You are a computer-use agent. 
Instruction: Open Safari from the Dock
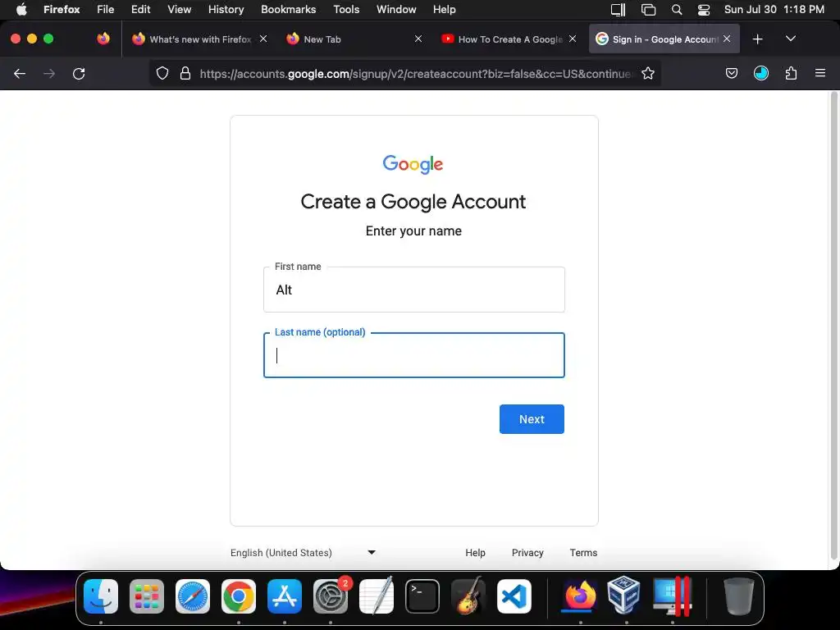point(193,596)
